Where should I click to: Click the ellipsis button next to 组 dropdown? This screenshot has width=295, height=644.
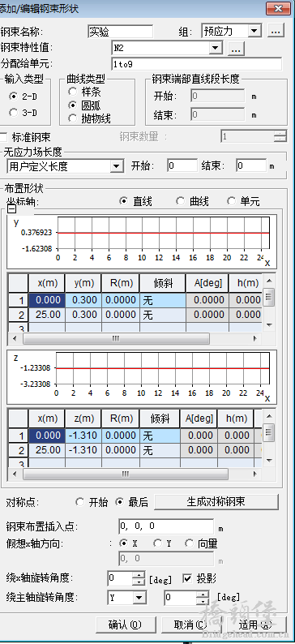(x=276, y=31)
